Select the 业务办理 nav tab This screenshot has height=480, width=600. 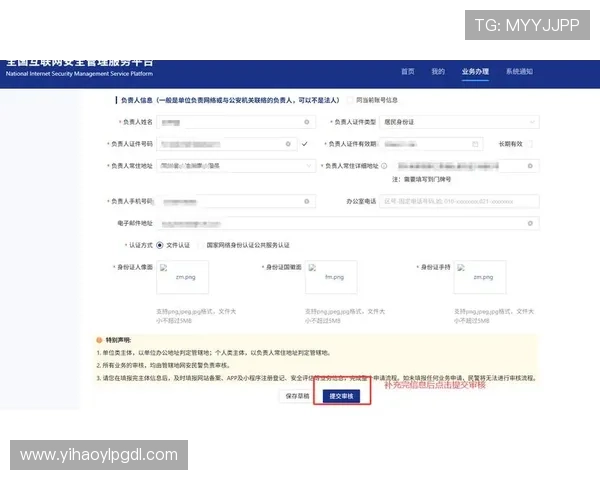(475, 72)
